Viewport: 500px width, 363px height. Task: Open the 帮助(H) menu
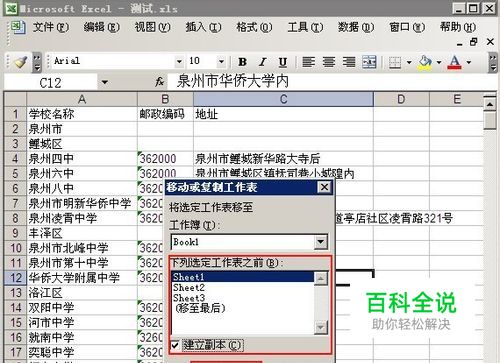pos(458,27)
